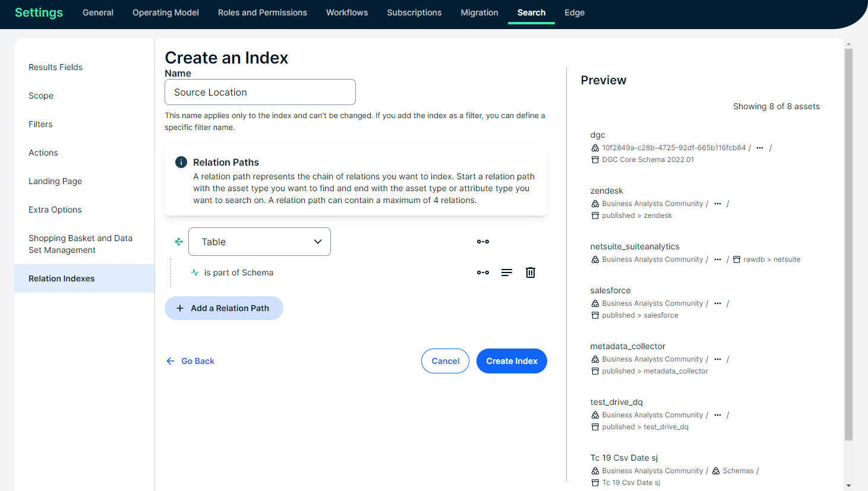Screen dimensions: 868x491
Task: Click the community icon in salesforce preview
Action: tap(595, 303)
